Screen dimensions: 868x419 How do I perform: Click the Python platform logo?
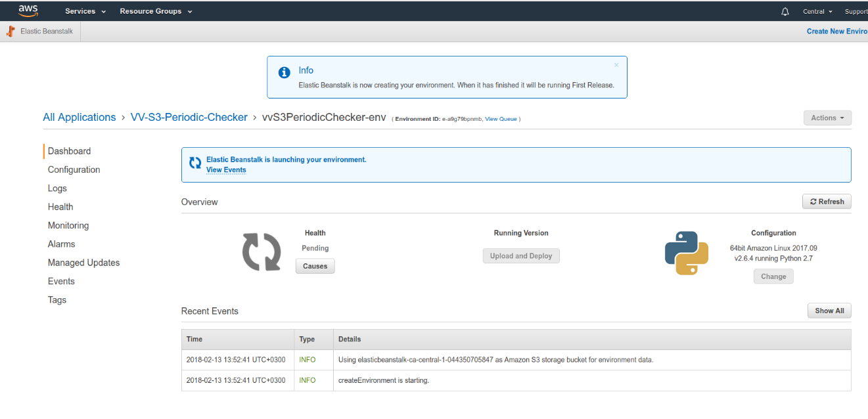tap(687, 253)
